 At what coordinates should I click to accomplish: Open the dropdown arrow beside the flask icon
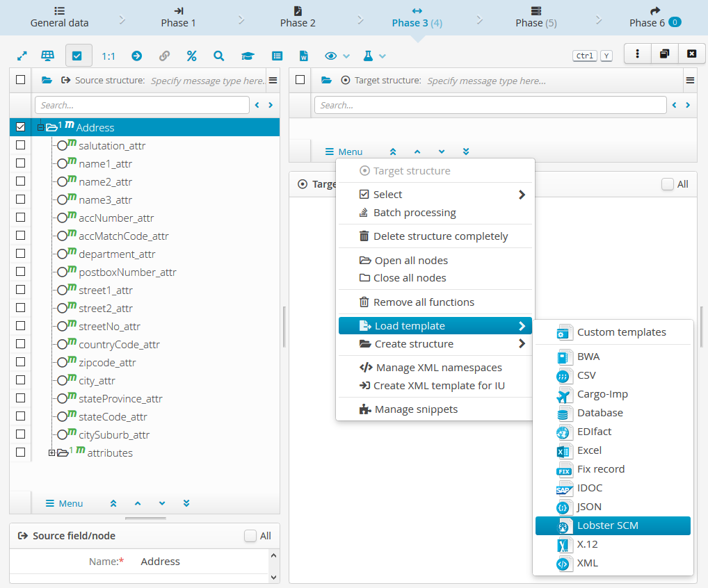(x=383, y=56)
